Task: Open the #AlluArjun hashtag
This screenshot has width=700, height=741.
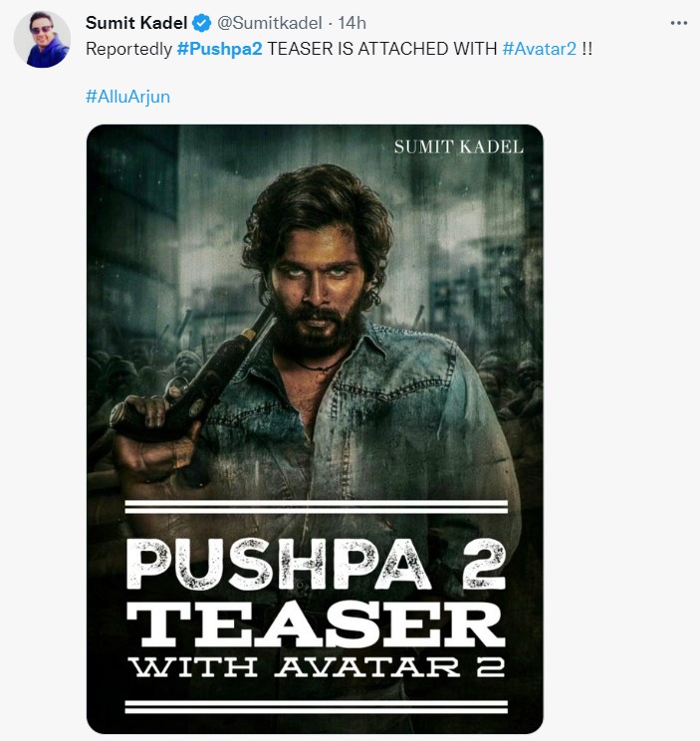Action: [x=127, y=98]
